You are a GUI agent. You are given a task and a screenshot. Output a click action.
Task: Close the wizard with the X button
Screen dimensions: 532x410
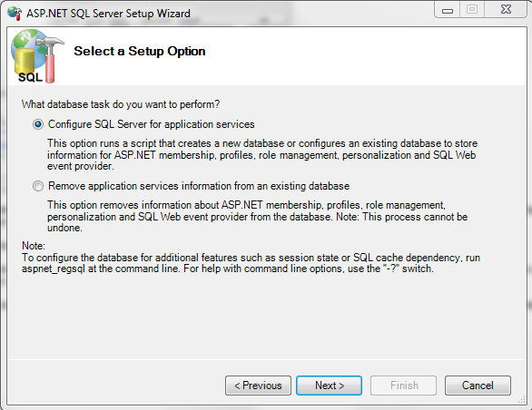[x=506, y=10]
